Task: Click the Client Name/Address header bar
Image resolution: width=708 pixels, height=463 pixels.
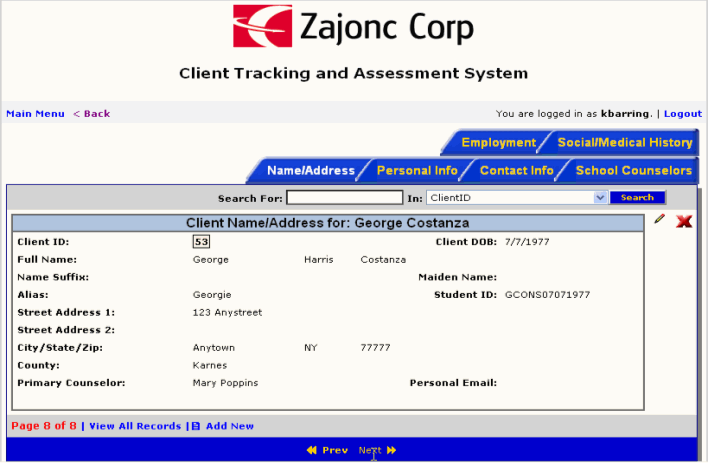Action: point(328,223)
